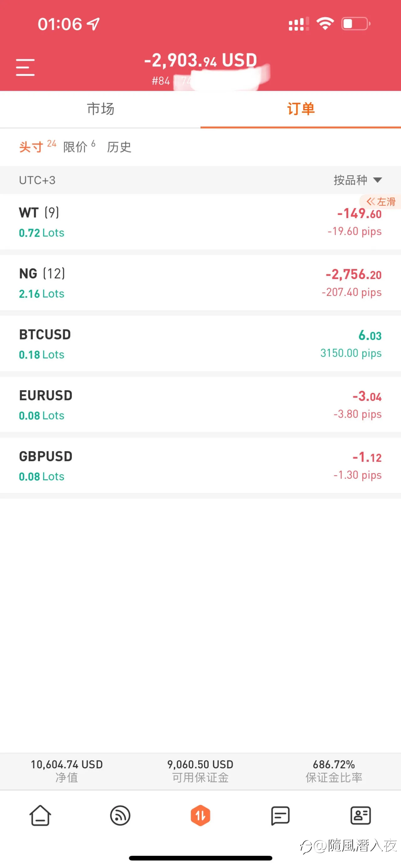Image resolution: width=401 pixels, height=868 pixels.
Task: Tap the orange trade hexagon icon
Action: (x=200, y=815)
